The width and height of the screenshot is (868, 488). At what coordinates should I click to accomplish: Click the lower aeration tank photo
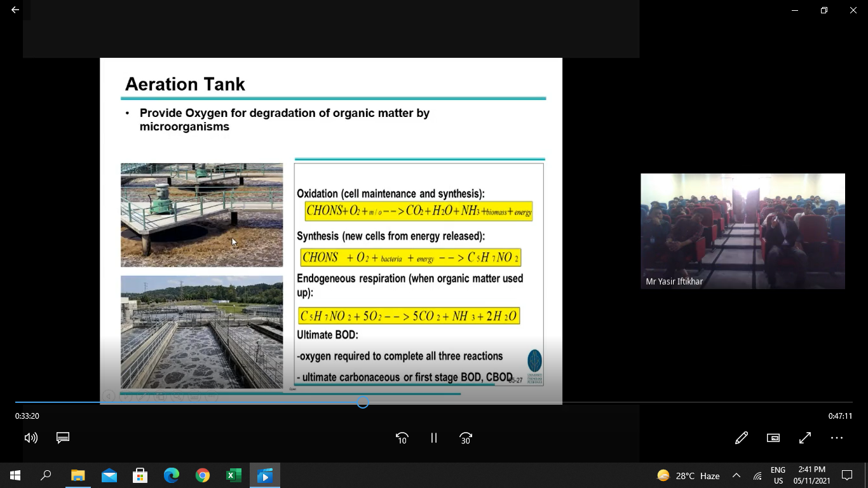tap(202, 332)
